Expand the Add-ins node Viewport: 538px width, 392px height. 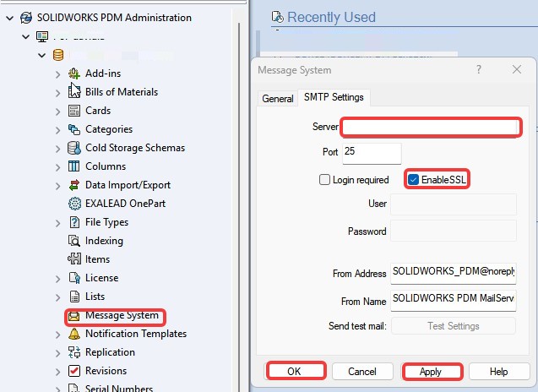click(x=57, y=74)
